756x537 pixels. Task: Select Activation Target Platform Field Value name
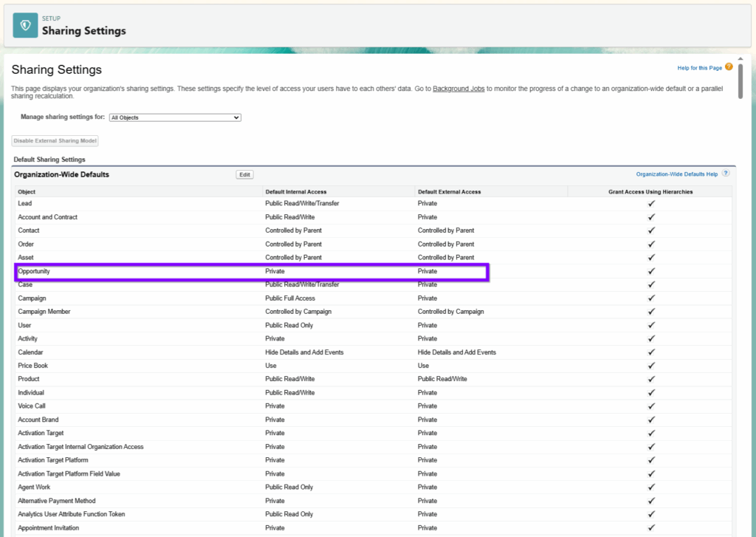[69, 473]
